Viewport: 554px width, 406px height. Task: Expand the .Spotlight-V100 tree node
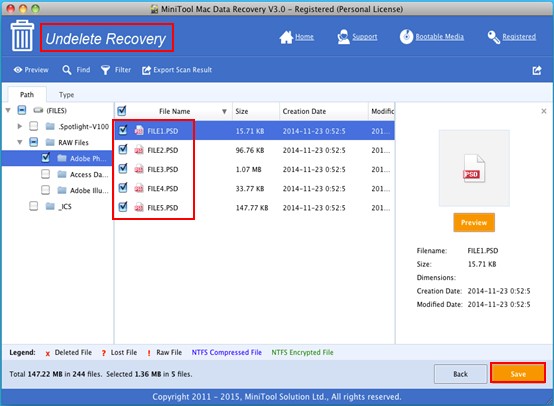tap(20, 126)
